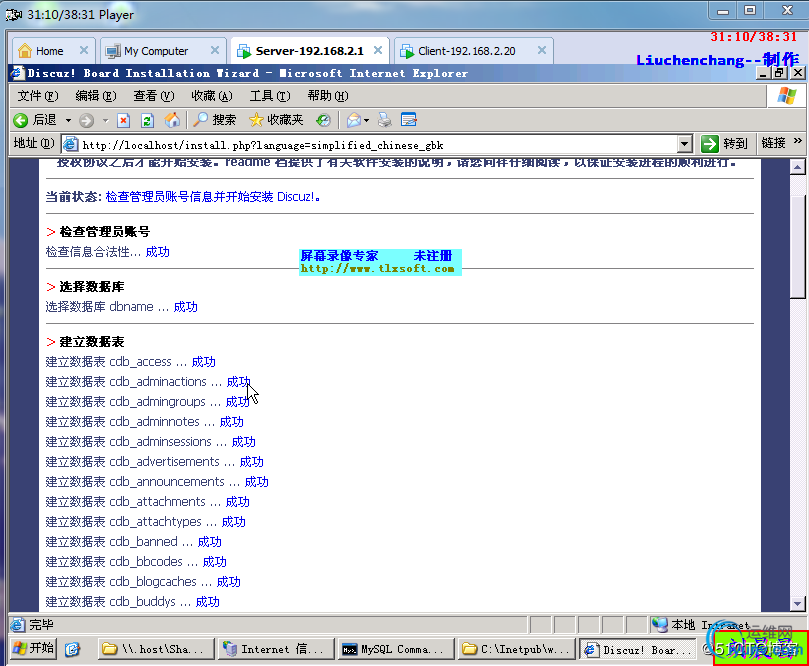Expand the Links toolbar chevron
Image resolution: width=809 pixels, height=666 pixels.
pos(798,140)
